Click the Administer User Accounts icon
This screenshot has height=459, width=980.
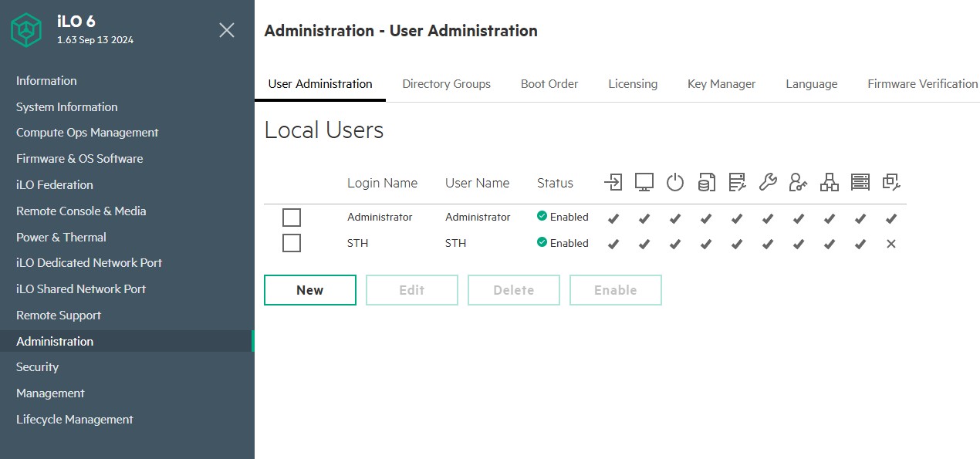(799, 182)
